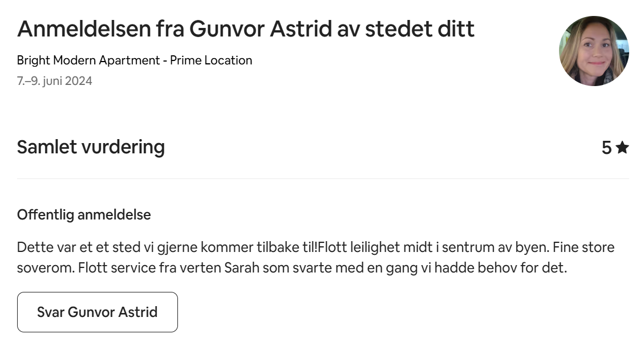
Task: Click the divider line below Samlet vurdering
Action: 323,179
